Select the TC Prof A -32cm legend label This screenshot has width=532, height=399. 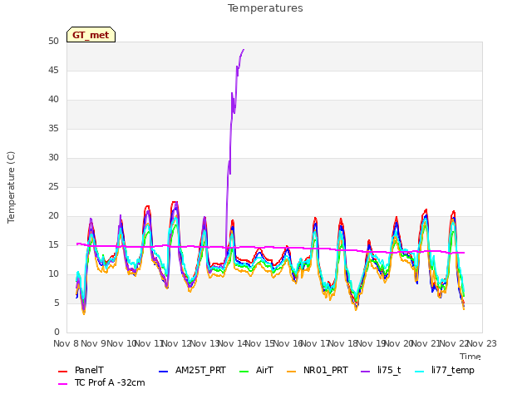[110, 382]
